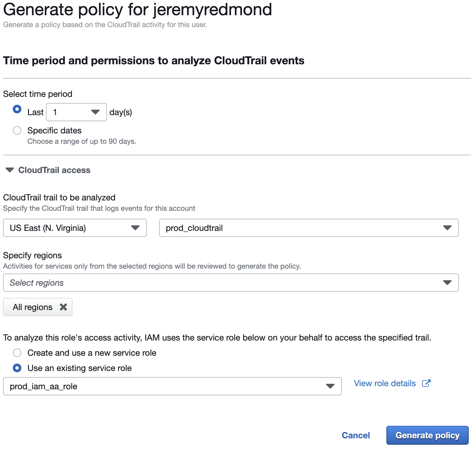Open the Select regions dropdown
Screen dimensions: 476x452
[x=231, y=283]
